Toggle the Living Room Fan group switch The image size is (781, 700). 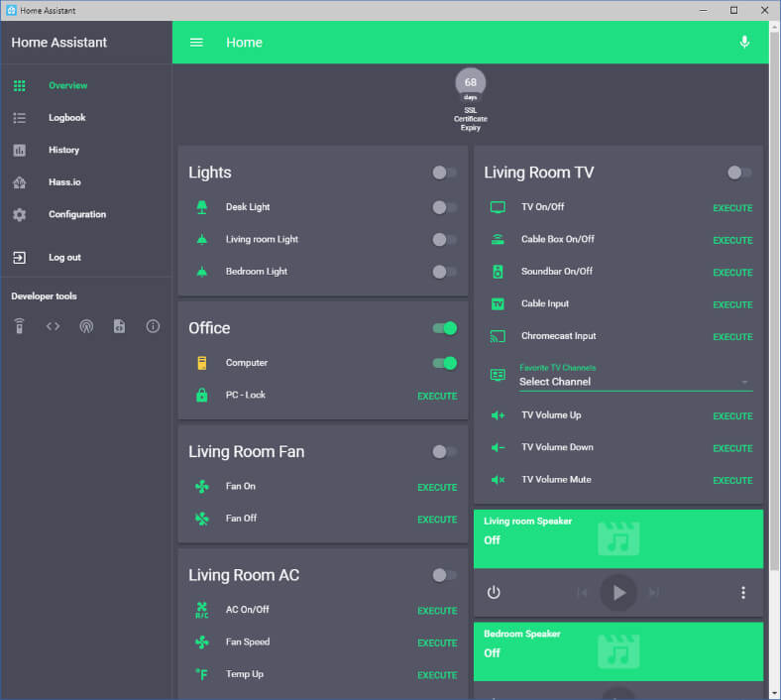(x=444, y=452)
